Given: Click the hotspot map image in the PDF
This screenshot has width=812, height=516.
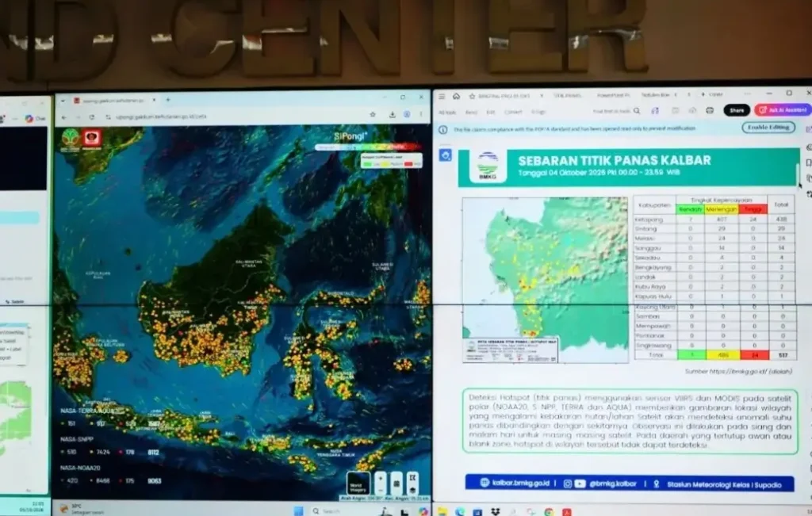Looking at the screenshot, I should [545, 280].
